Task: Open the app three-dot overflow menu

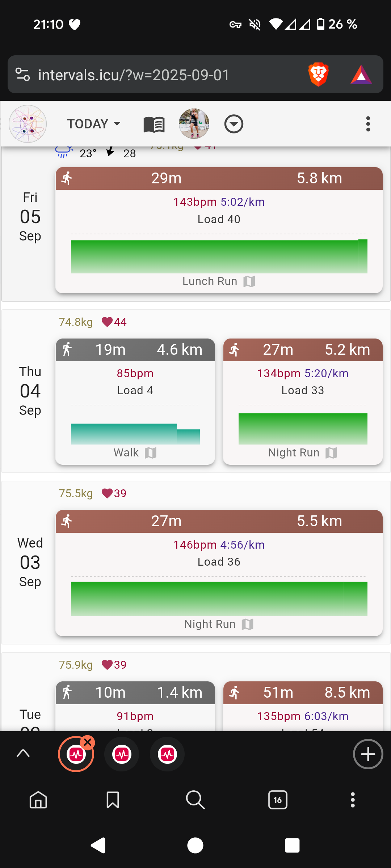Action: [368, 124]
